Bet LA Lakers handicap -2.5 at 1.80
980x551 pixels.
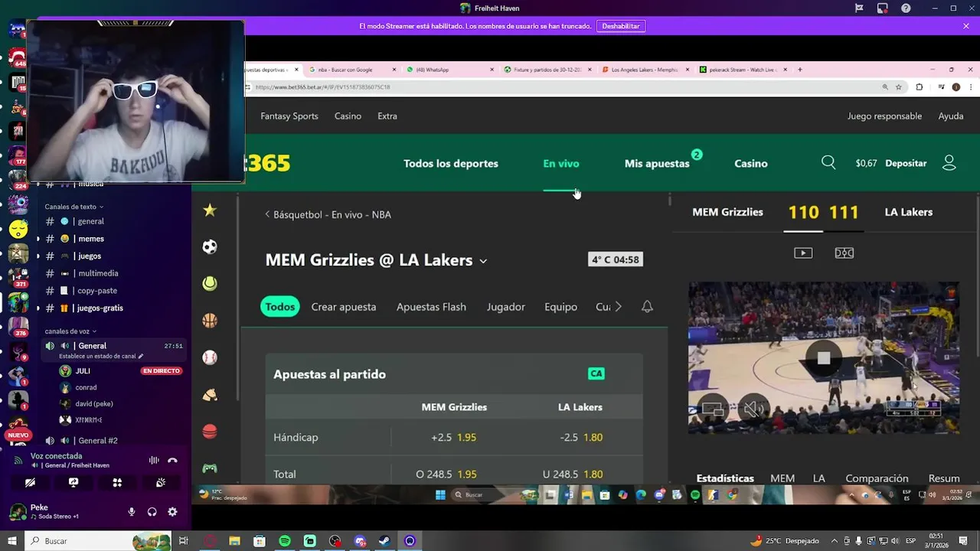click(580, 438)
